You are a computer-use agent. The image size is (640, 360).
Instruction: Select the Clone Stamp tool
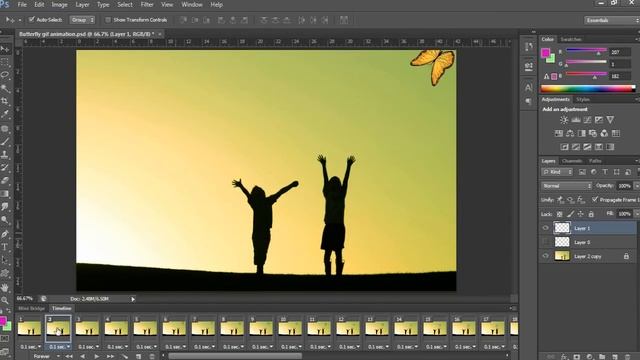[x=5, y=155]
